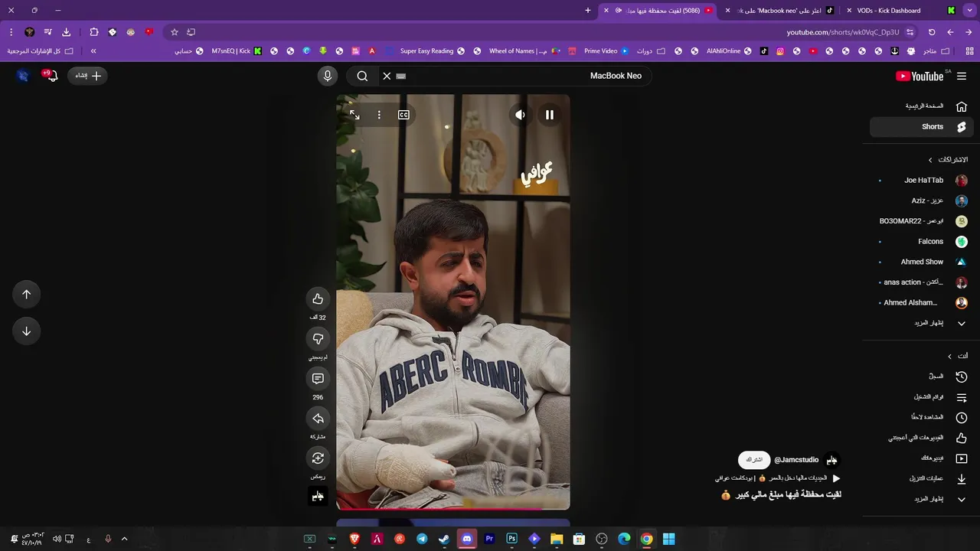This screenshot has width=980, height=551.
Task: Expand the Short to full screen
Action: (x=354, y=115)
